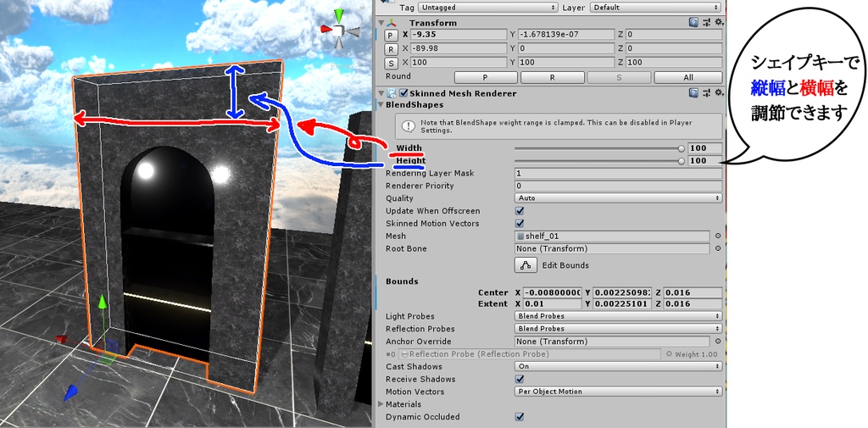
Task: Click Rotation X field showing -89.98
Action: click(x=459, y=48)
